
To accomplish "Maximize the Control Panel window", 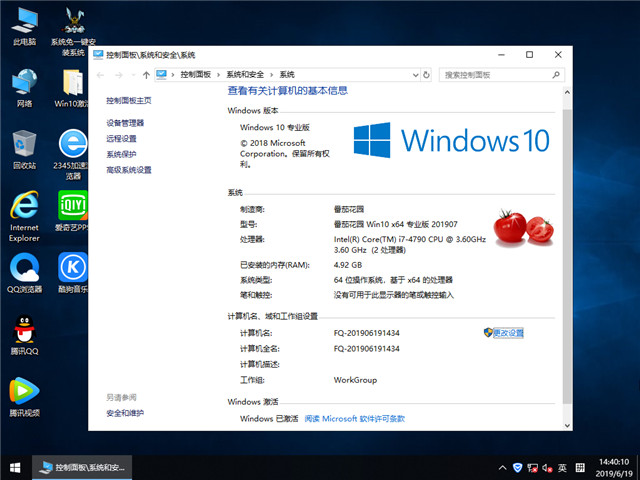I will coord(529,55).
